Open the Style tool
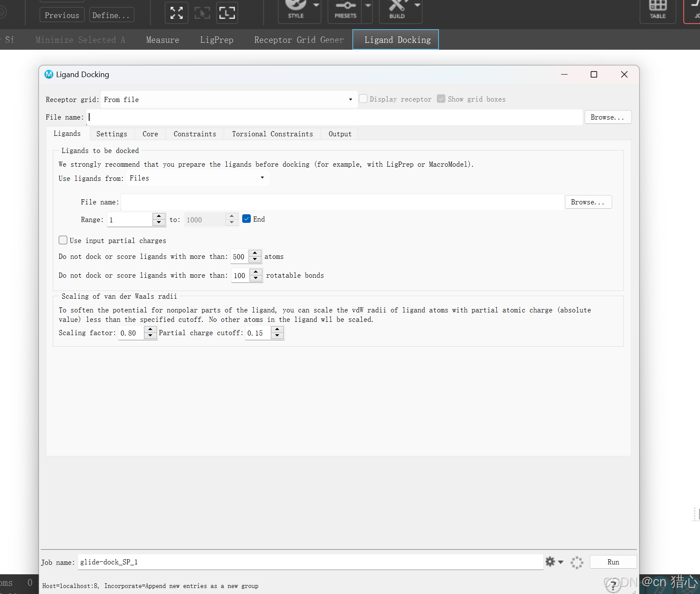The height and width of the screenshot is (594, 700). pyautogui.click(x=296, y=10)
